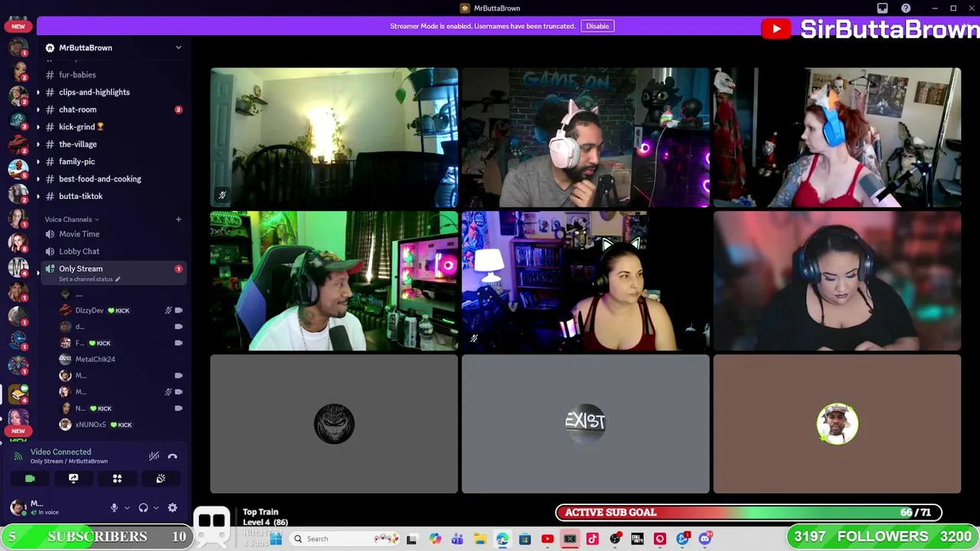Open YouTube app from the taskbar
Image resolution: width=980 pixels, height=551 pixels.
click(x=547, y=539)
